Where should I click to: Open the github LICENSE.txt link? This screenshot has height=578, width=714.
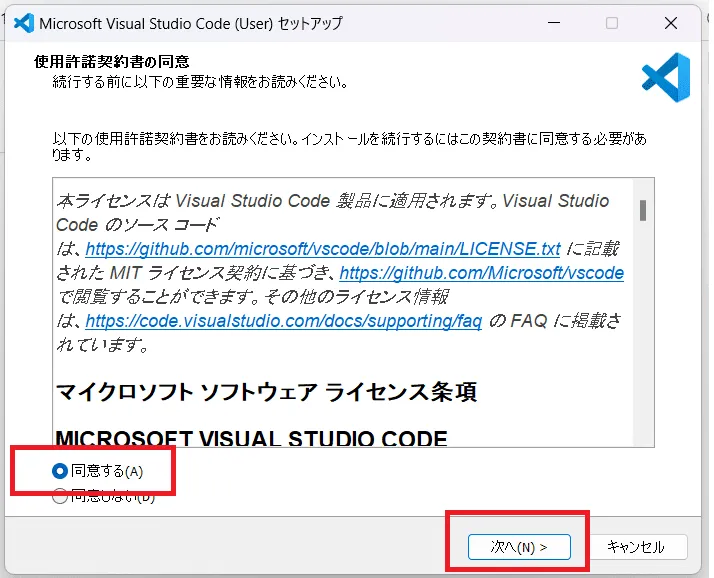coord(323,249)
